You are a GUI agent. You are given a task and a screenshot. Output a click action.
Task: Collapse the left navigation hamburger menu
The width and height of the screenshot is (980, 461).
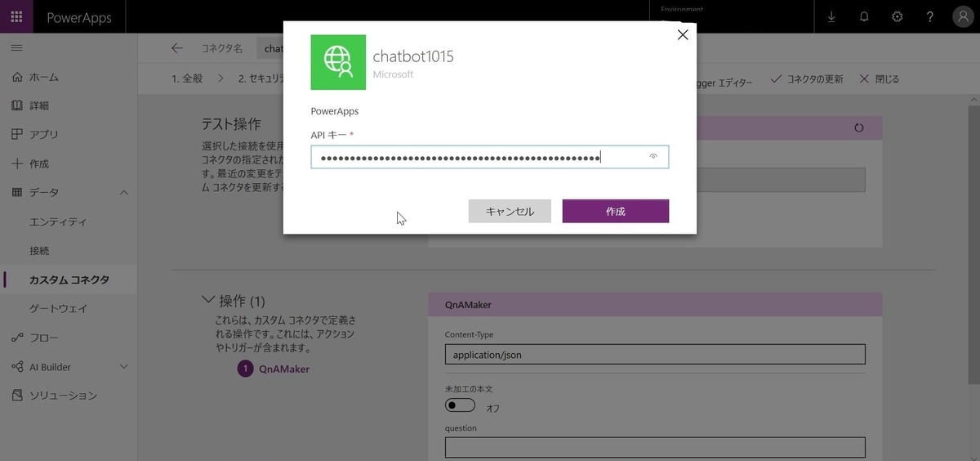(x=16, y=48)
